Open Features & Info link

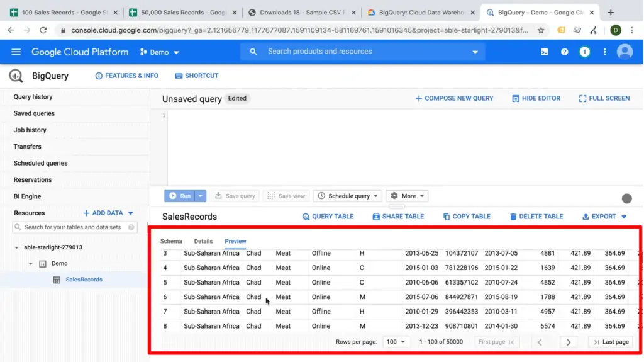pyautogui.click(x=126, y=76)
